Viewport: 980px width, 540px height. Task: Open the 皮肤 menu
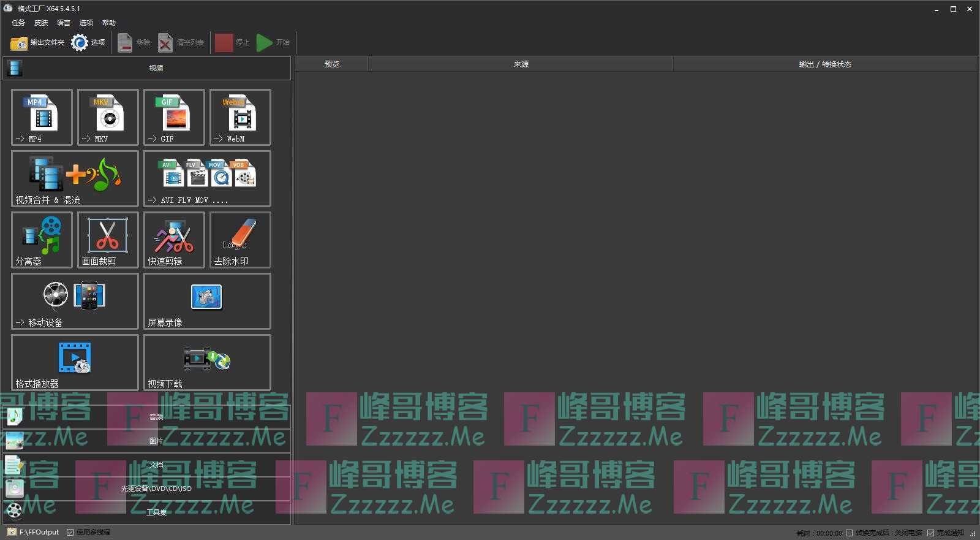click(41, 23)
